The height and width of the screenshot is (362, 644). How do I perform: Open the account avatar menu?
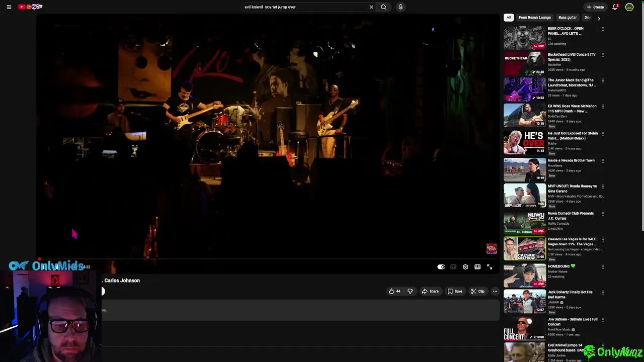629,7
